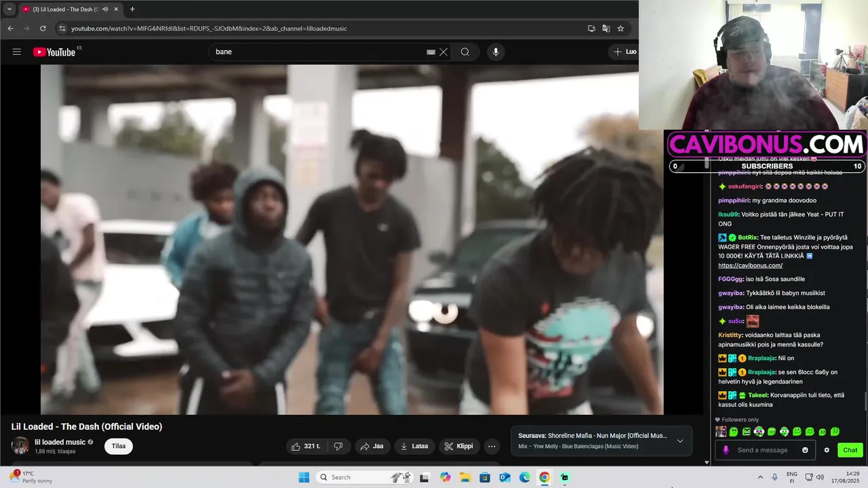868x488 pixels.
Task: Like the video (321 t.)
Action: coord(307,446)
